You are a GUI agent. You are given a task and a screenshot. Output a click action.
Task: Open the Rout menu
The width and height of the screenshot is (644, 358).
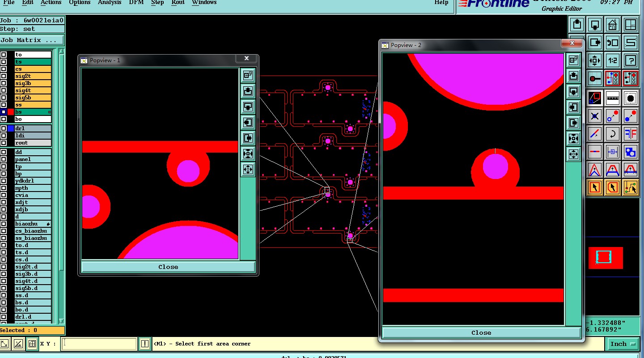178,3
